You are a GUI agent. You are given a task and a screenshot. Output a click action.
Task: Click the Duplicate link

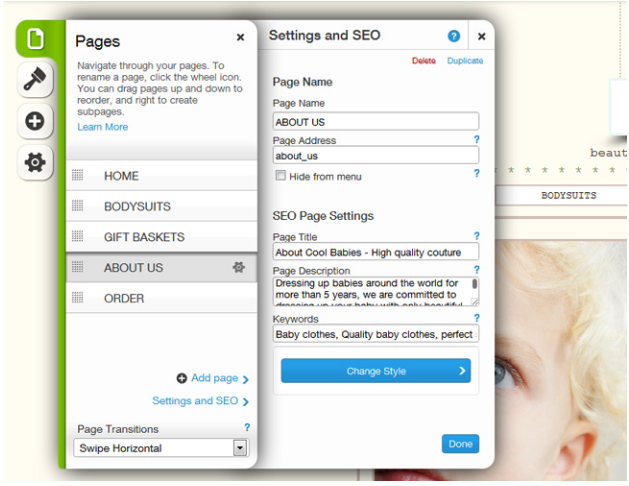pyautogui.click(x=465, y=61)
